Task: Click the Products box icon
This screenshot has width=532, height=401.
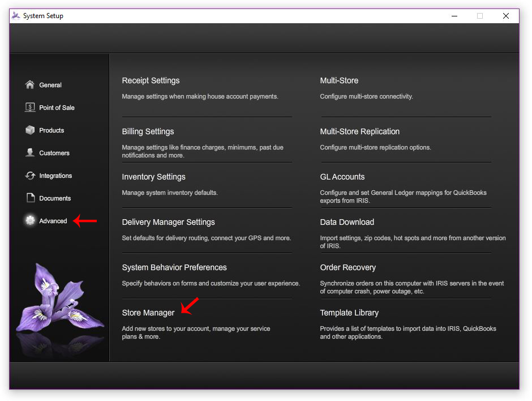Action: pyautogui.click(x=30, y=130)
